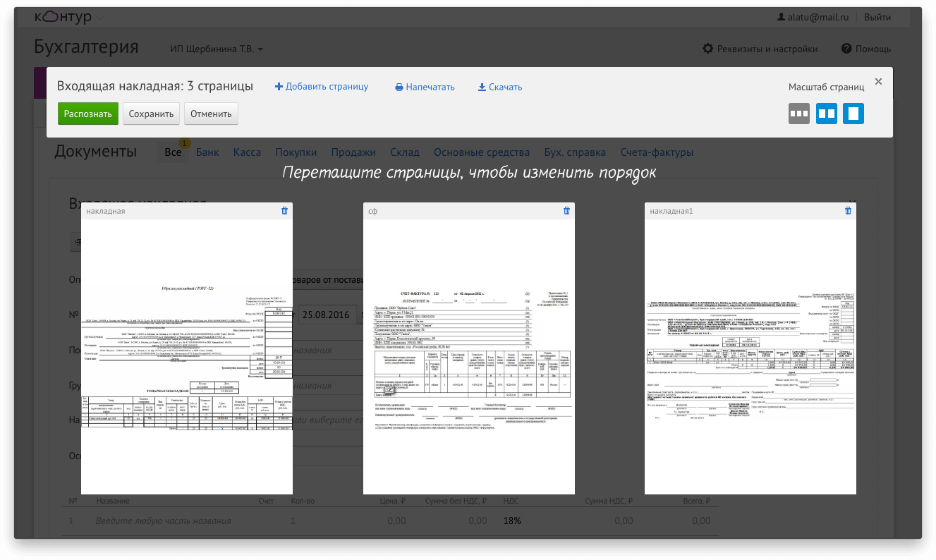Click the Контур logo in the header
Viewport: 936px width, 560px height.
(x=63, y=17)
